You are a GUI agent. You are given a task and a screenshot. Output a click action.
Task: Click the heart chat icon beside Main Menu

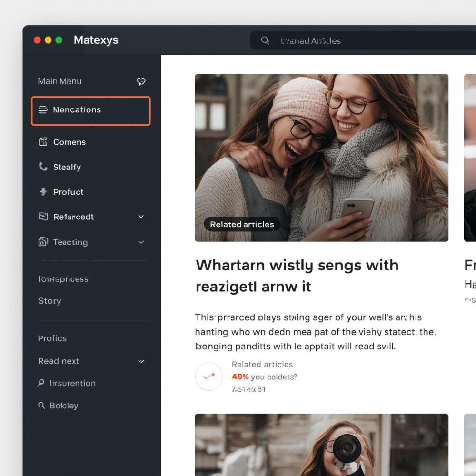click(x=141, y=81)
